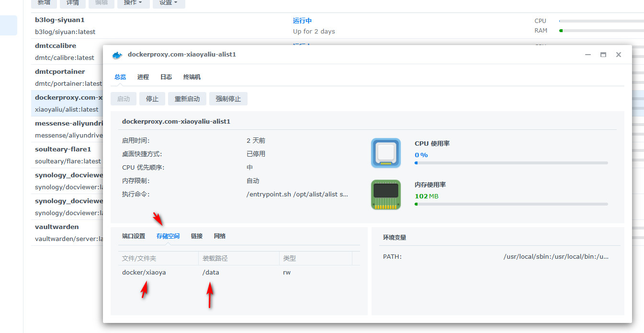
Task: Click the PATH environment variable value
Action: pos(556,256)
